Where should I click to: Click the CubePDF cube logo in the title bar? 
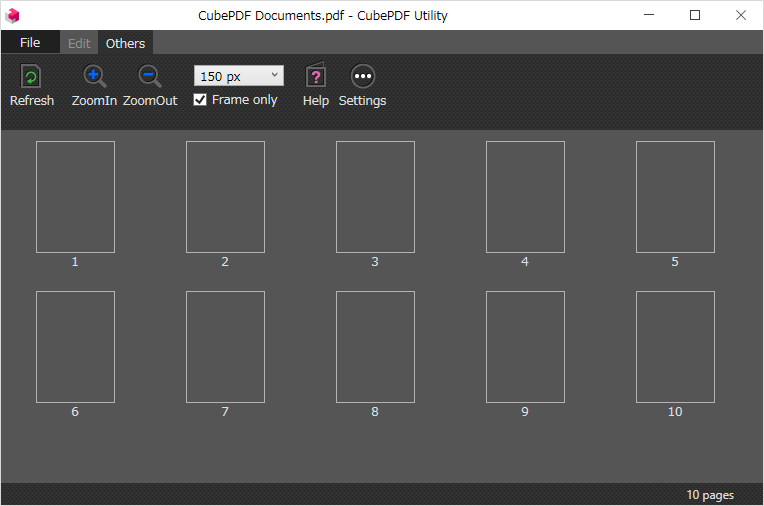[x=12, y=16]
